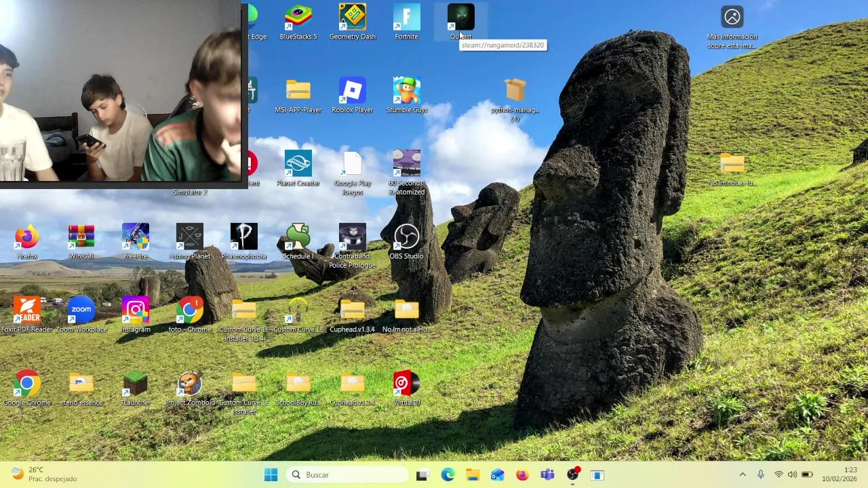Click the volume speaker tray icon
868x488 pixels.
pyautogui.click(x=792, y=474)
